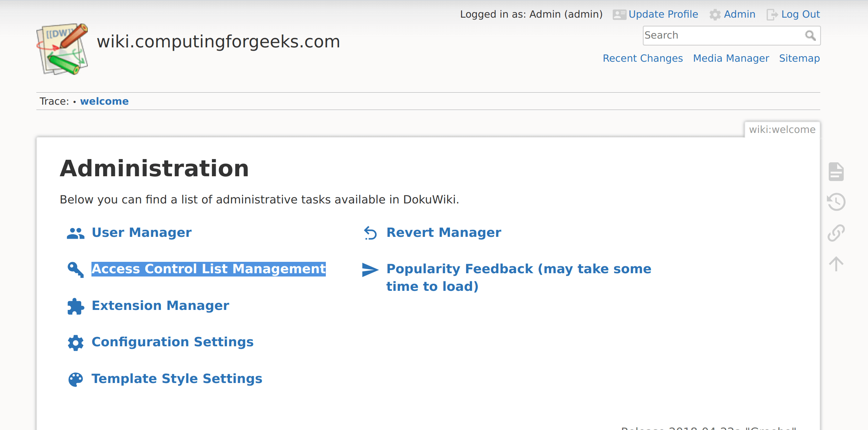Click the search magnifier button
The width and height of the screenshot is (868, 430).
coord(810,36)
